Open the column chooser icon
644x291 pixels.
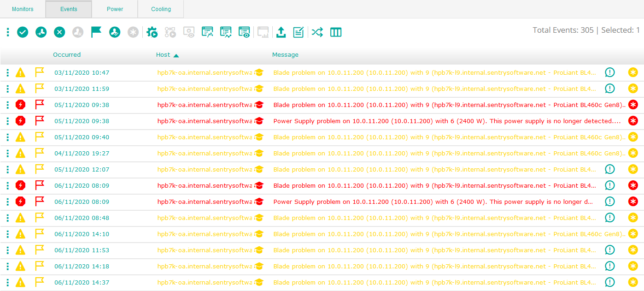[336, 32]
